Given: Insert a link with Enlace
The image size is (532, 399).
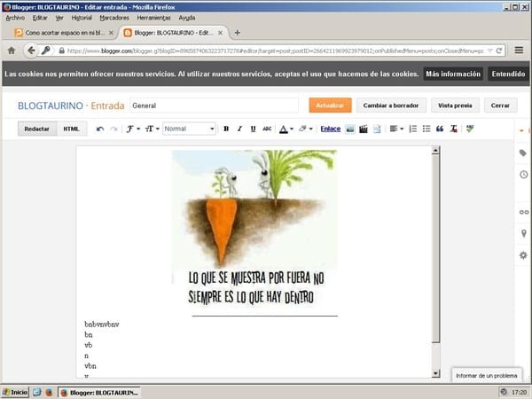Looking at the screenshot, I should pyautogui.click(x=331, y=129).
